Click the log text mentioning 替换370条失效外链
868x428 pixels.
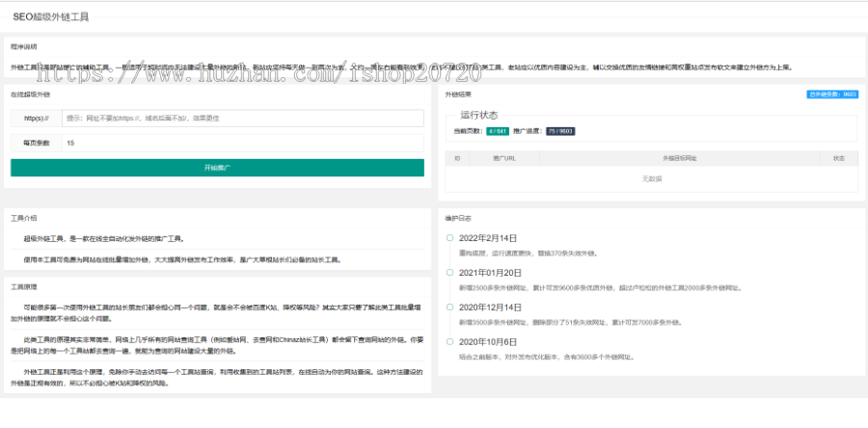tap(529, 254)
